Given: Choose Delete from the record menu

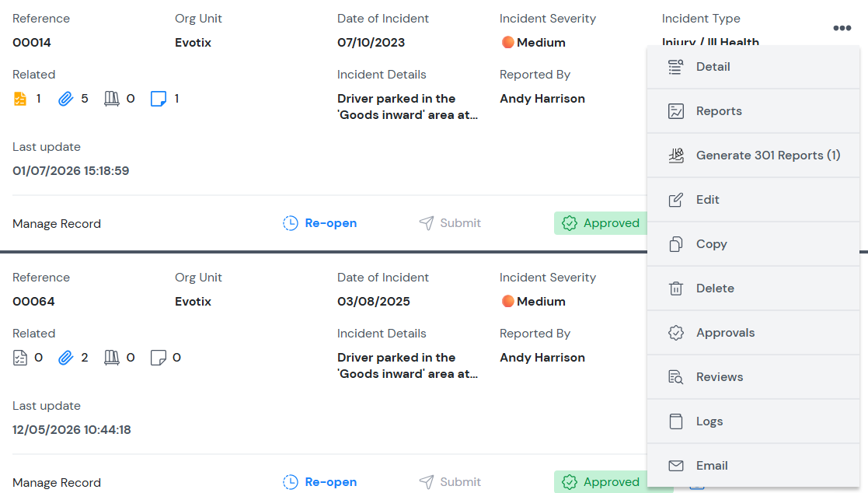Looking at the screenshot, I should 753,288.
